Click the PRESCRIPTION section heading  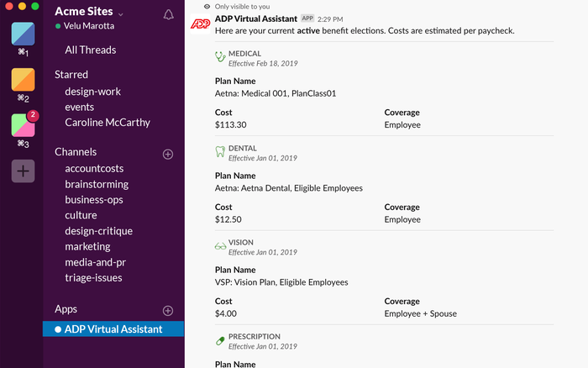coord(255,336)
